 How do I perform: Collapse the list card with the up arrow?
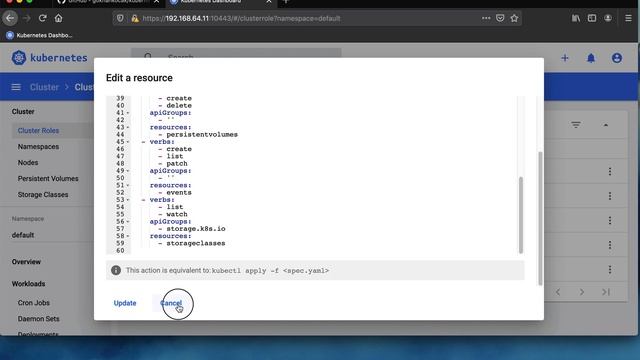coord(606,125)
